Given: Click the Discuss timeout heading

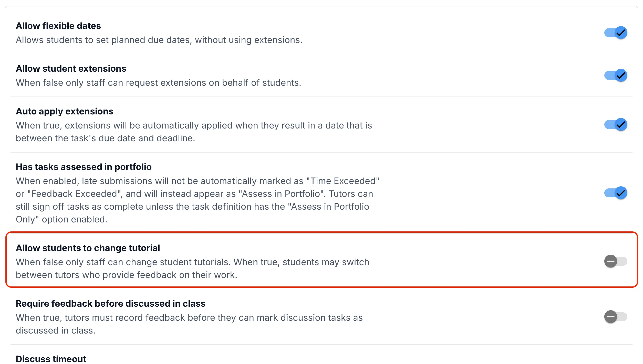Looking at the screenshot, I should coord(51,359).
